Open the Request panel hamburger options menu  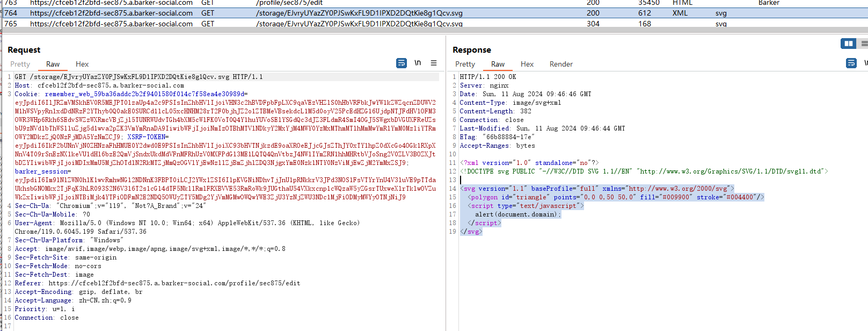[434, 63]
